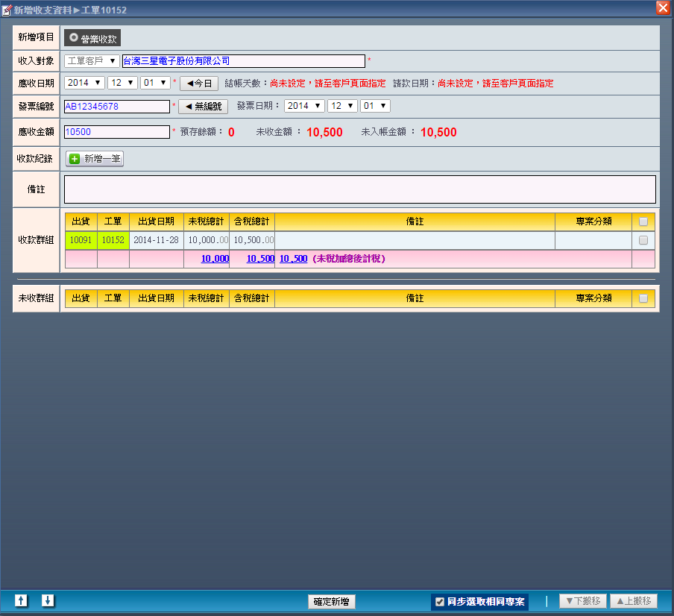Select the 營業收款 radio option
This screenshot has width=674, height=616.
point(92,38)
